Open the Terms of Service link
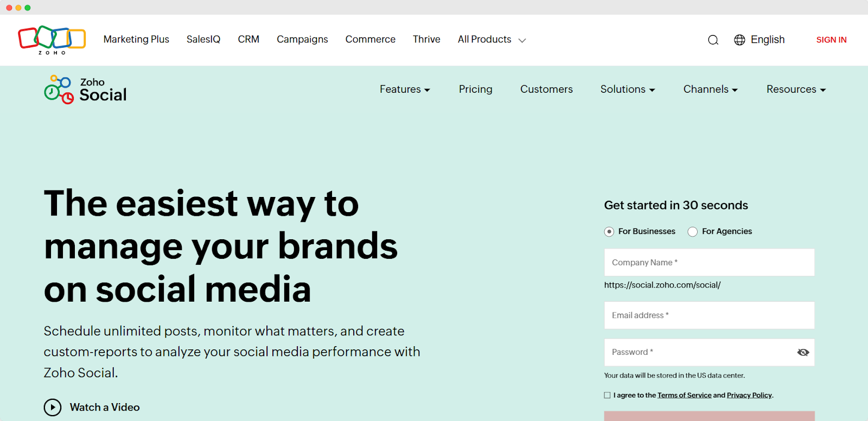The height and width of the screenshot is (421, 868). (684, 396)
